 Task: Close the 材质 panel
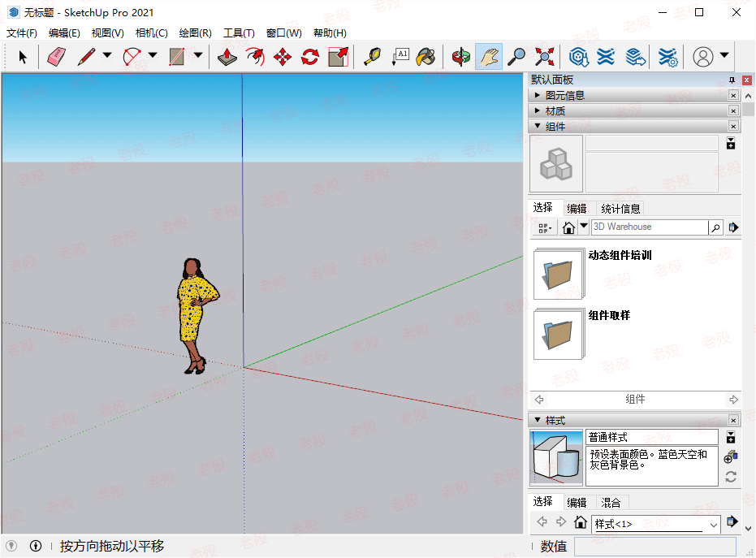pos(733,111)
